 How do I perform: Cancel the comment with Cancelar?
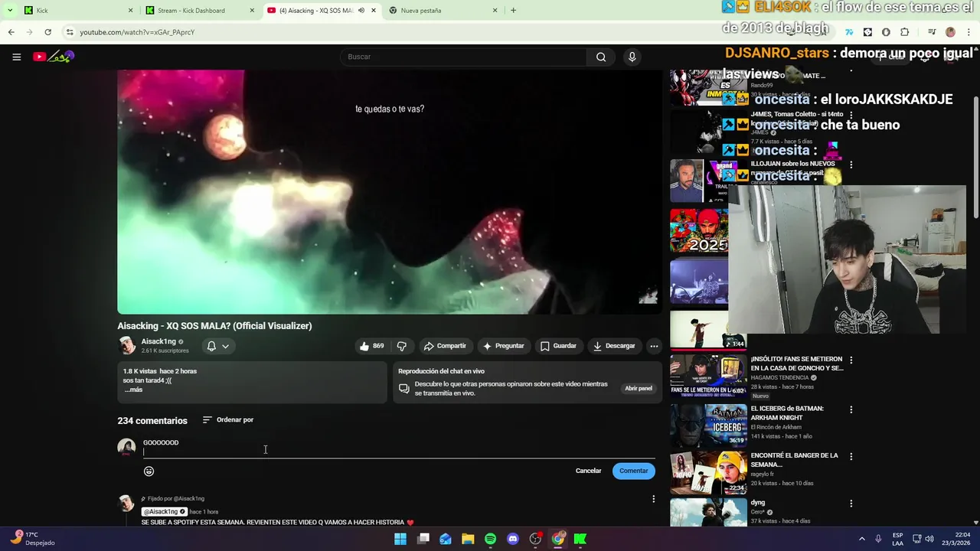point(588,471)
